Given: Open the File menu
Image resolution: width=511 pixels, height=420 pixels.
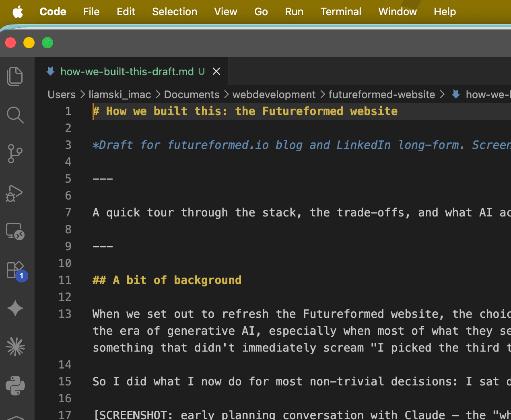Looking at the screenshot, I should (x=91, y=12).
